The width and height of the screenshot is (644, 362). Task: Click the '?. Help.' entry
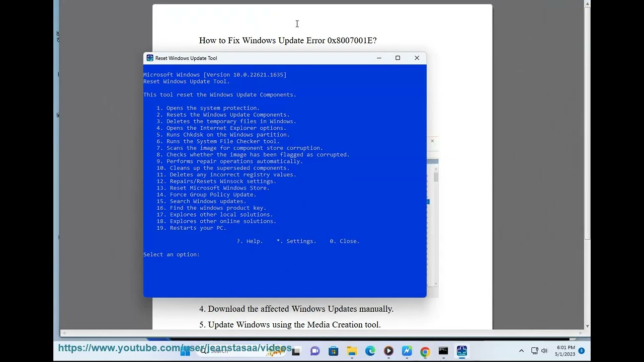[x=250, y=241]
